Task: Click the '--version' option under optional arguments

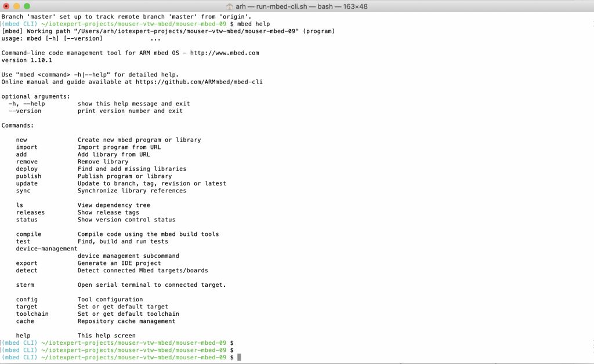Action: [25, 111]
